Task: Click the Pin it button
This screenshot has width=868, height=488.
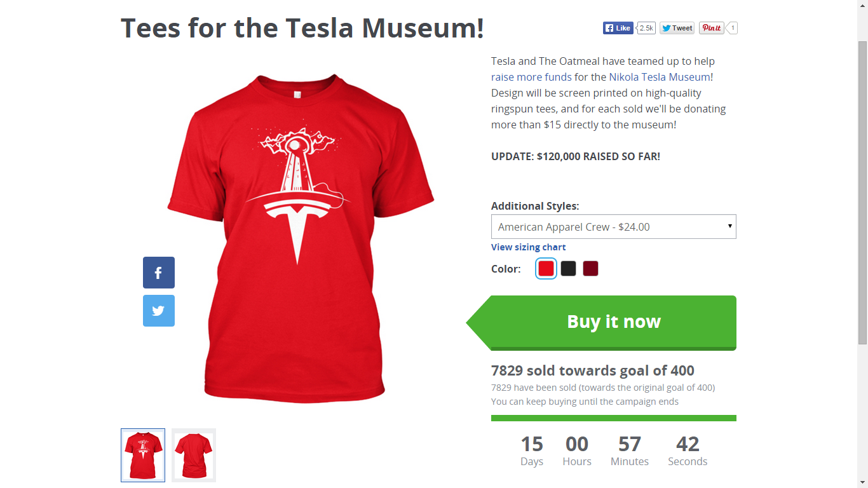Action: coord(712,28)
